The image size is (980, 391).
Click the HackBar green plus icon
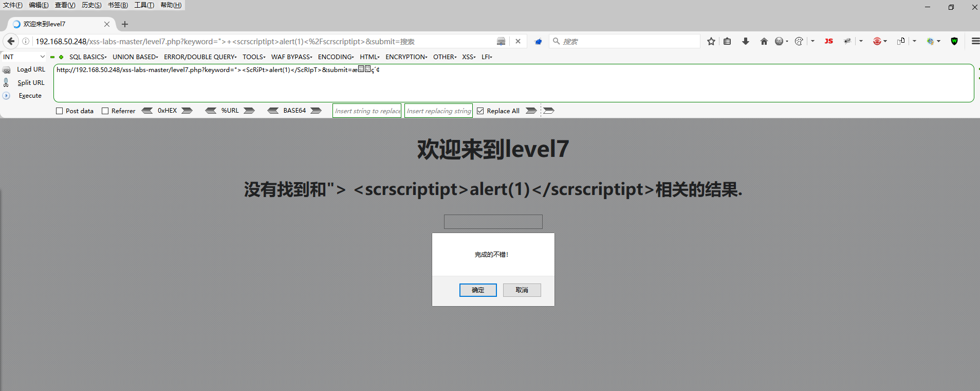click(x=61, y=57)
